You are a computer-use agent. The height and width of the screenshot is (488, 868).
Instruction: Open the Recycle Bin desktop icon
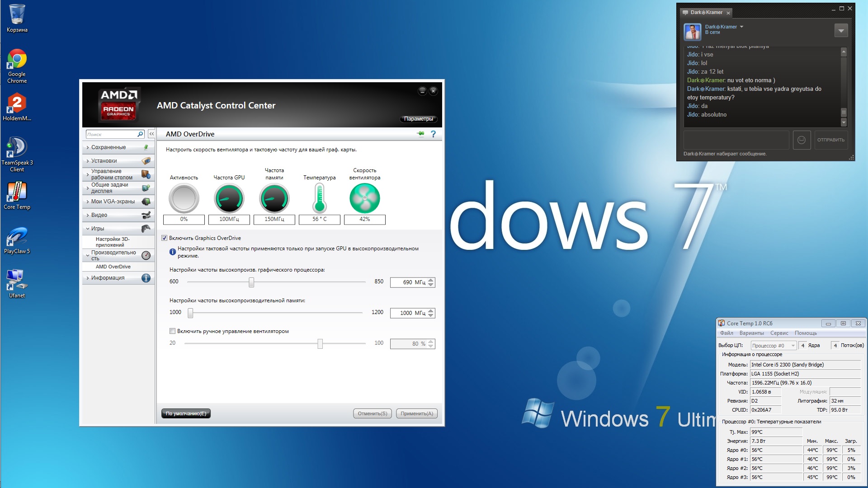point(17,19)
